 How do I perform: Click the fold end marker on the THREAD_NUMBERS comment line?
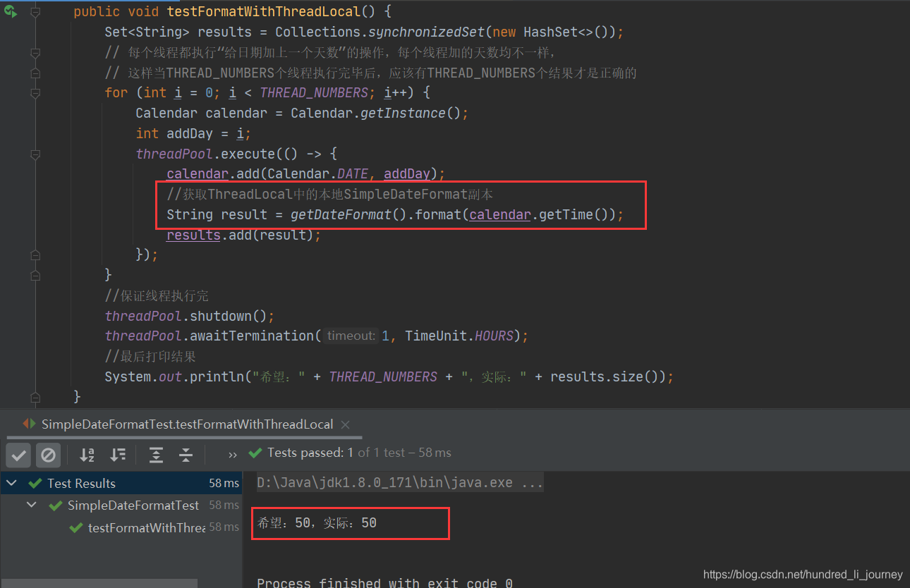click(34, 73)
